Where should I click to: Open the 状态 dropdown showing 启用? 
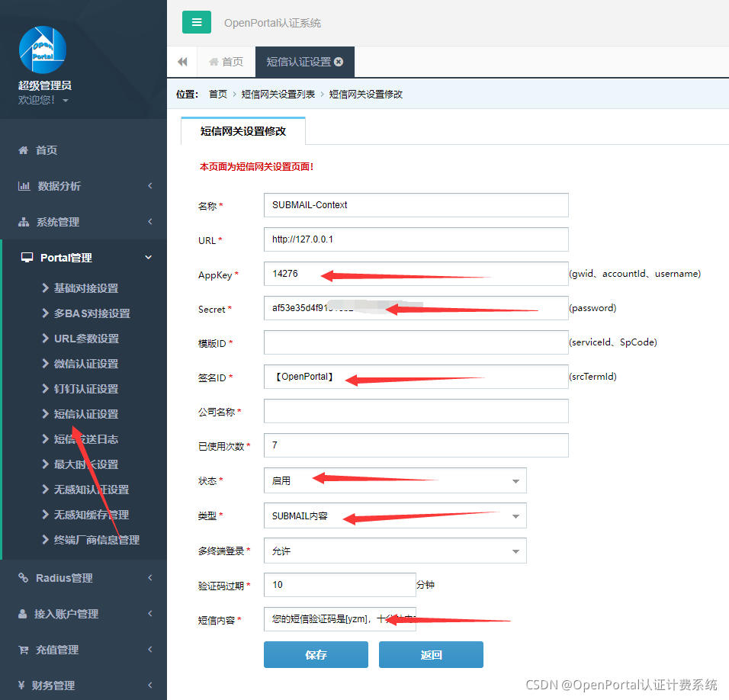pyautogui.click(x=395, y=480)
